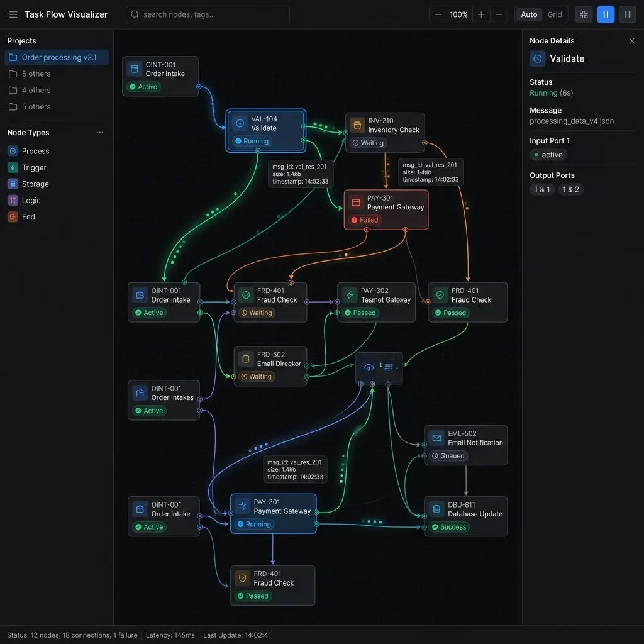
Task: Click processing_data_v4.json message text
Action: click(571, 121)
